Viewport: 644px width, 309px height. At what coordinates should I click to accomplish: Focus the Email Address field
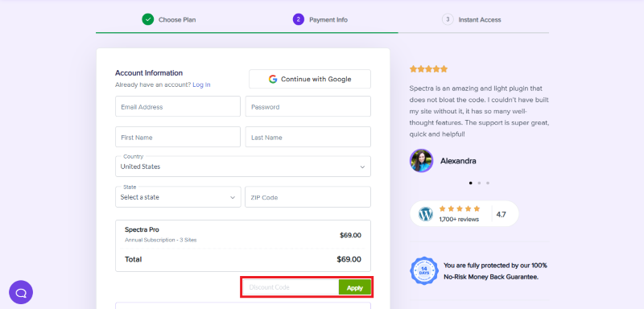coord(178,107)
